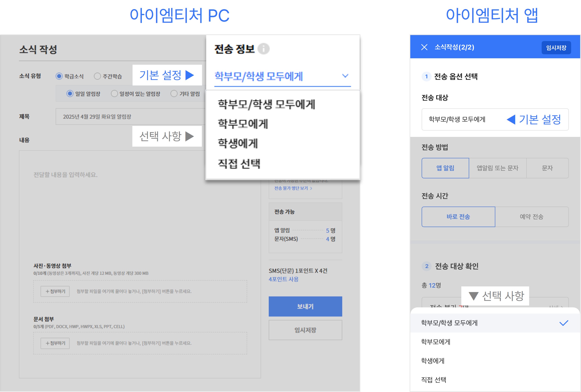Viewport: 581px width, 392px height.
Task: Pick 학생에게 in app bottom sheet
Action: click(495, 361)
